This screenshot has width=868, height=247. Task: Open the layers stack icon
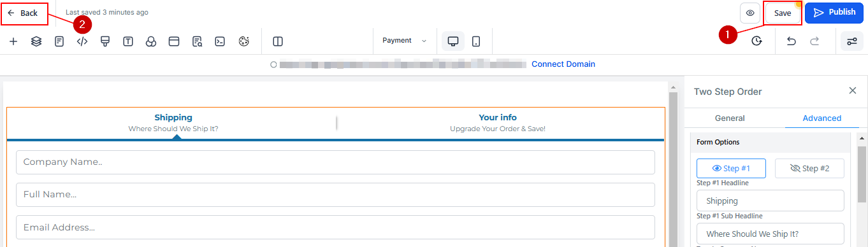(36, 41)
